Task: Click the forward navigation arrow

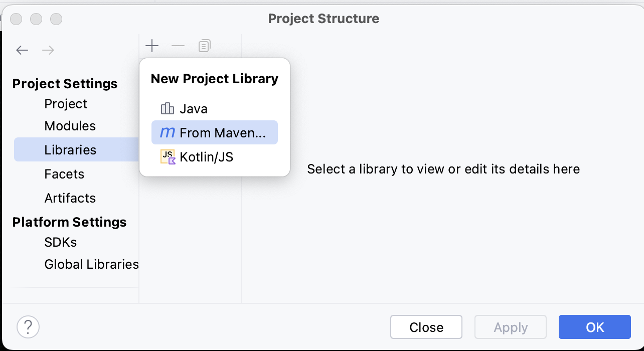Action: point(48,50)
